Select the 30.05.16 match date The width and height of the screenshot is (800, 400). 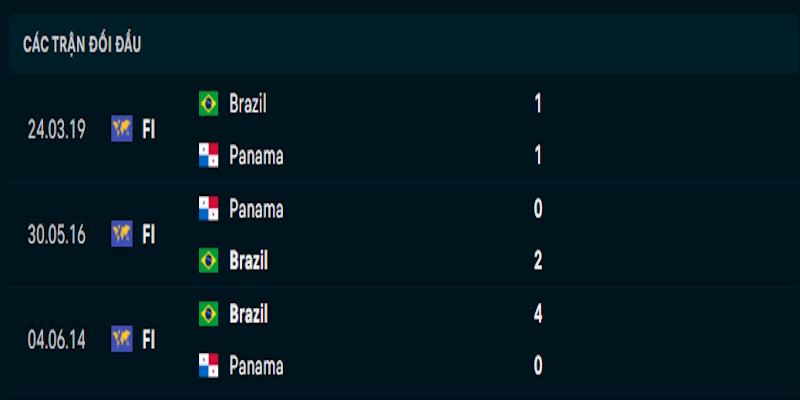pos(57,235)
